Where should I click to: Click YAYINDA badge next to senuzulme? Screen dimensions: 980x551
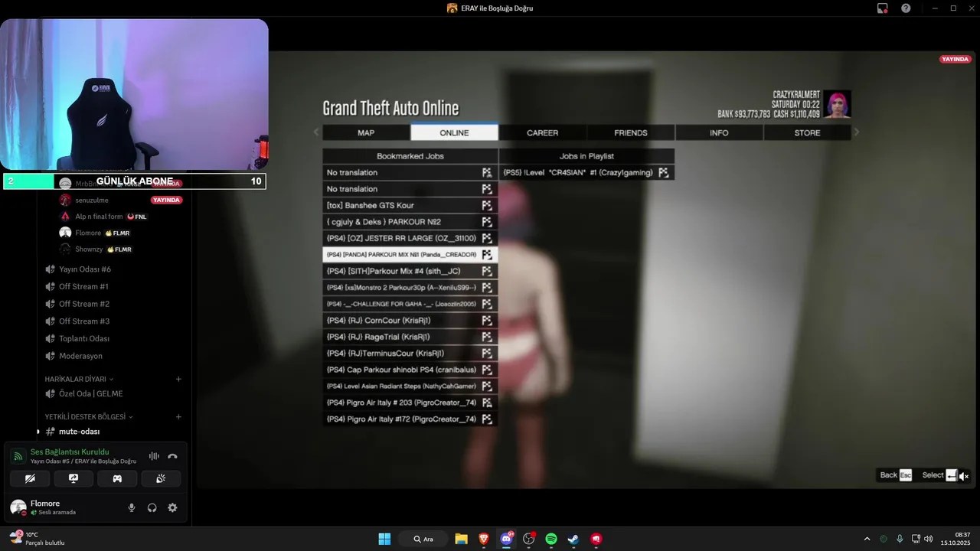coord(166,200)
